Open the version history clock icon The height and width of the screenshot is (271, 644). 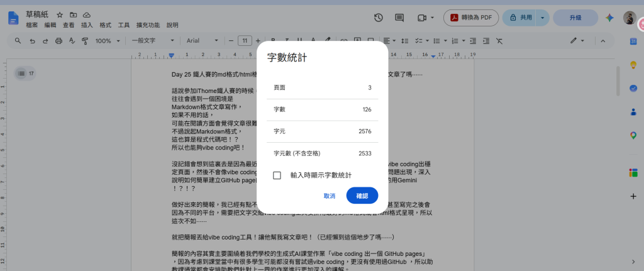[x=378, y=18]
